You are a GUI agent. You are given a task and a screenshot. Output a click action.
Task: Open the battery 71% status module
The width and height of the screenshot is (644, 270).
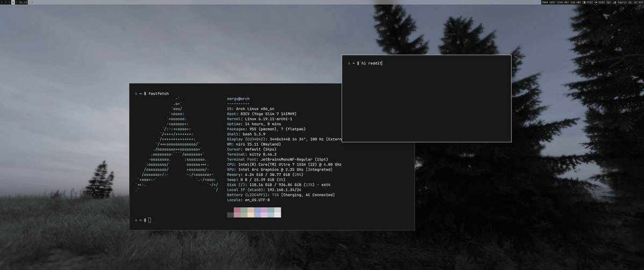pos(588,2)
